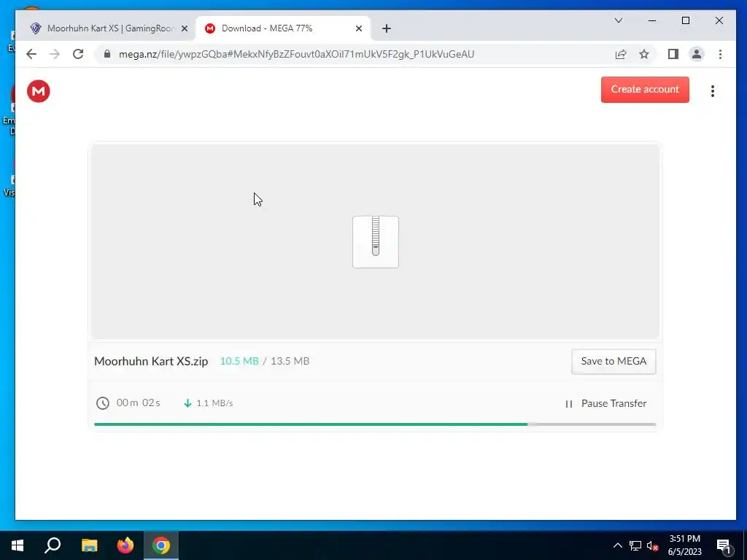Switch to Moorhuhn Kart XS GamingRoom tab

(109, 28)
